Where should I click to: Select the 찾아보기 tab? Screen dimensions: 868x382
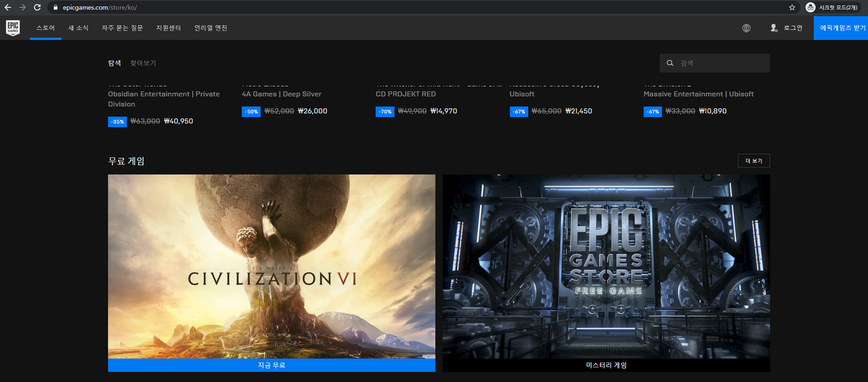tap(143, 63)
